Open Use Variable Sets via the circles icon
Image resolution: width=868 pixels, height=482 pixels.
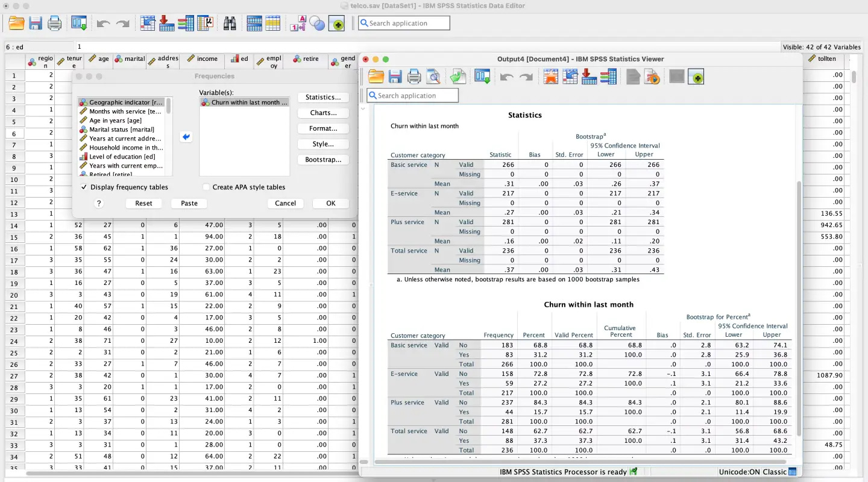pos(316,23)
